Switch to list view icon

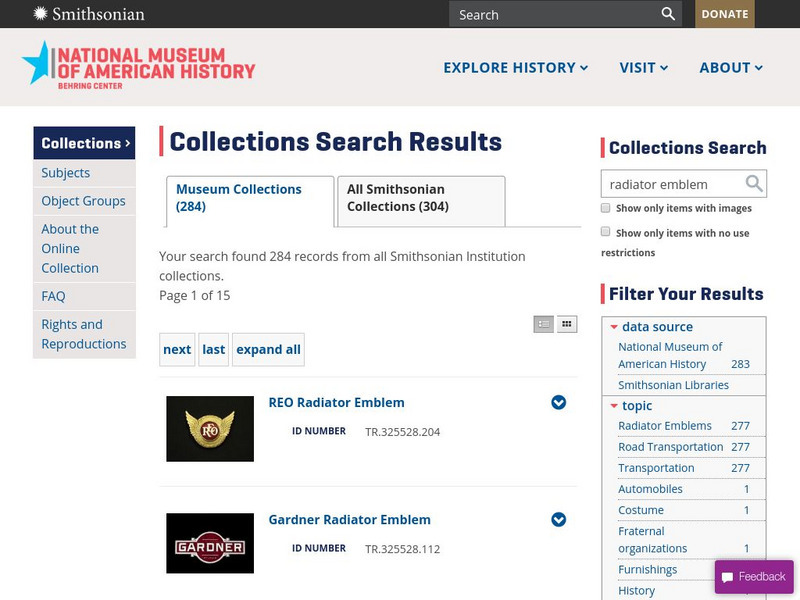pos(544,324)
